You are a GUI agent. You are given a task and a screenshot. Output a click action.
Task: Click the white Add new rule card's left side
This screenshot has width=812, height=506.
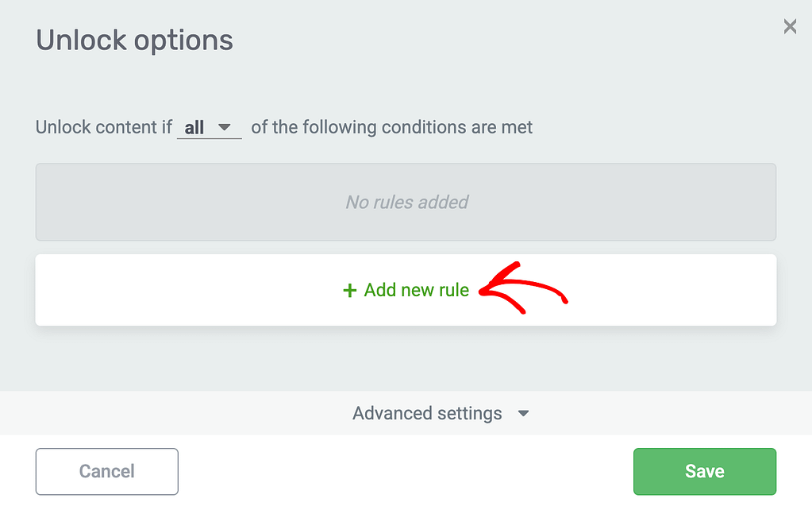[119, 290]
